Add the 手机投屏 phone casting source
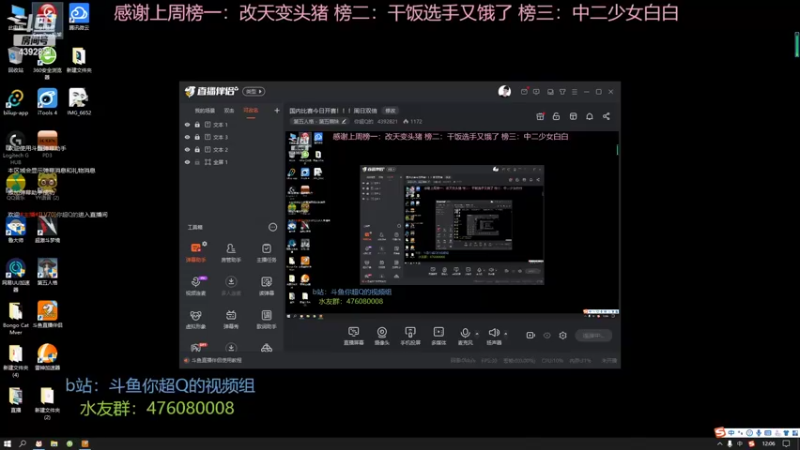The image size is (800, 450). (x=410, y=336)
